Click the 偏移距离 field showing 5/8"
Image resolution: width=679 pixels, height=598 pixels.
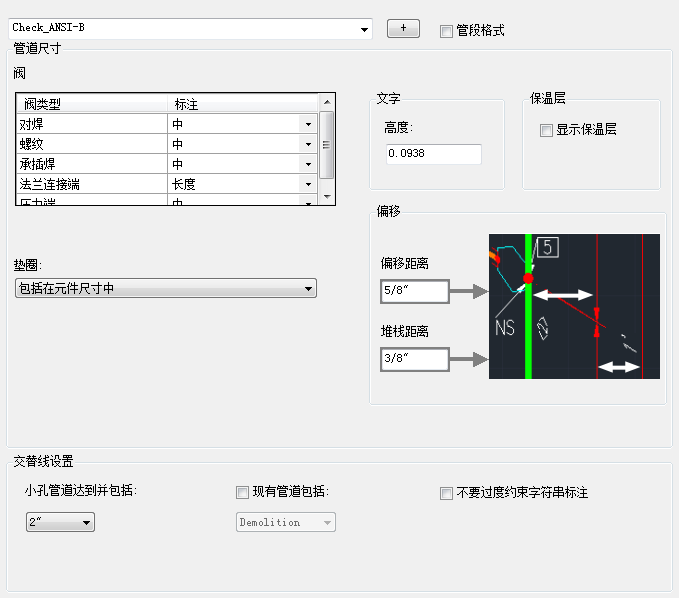click(414, 291)
